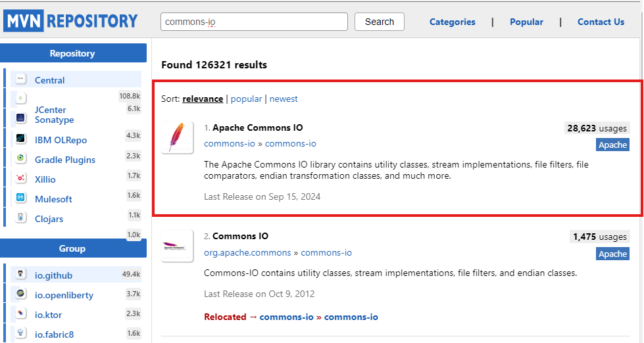Click Last Release on Sep 15, 2024
Viewport: 644px width, 343px height.
coord(262,197)
